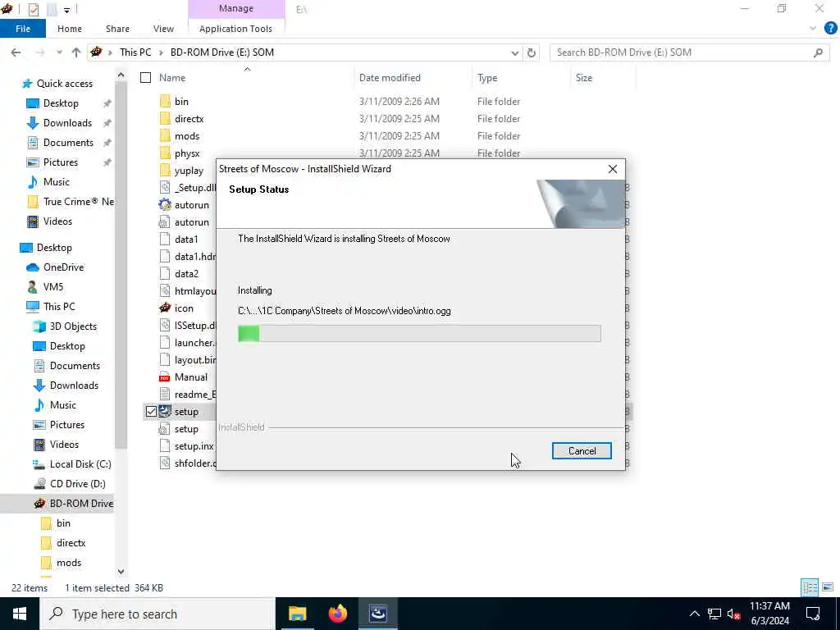Viewport: 840px width, 630px height.
Task: Open 3D Objects folder
Action: pos(73,326)
